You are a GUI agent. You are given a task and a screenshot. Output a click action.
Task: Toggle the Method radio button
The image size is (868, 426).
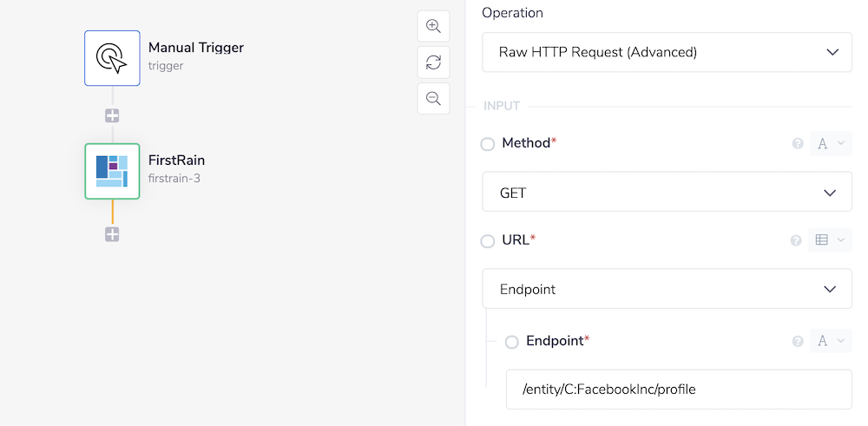click(488, 144)
